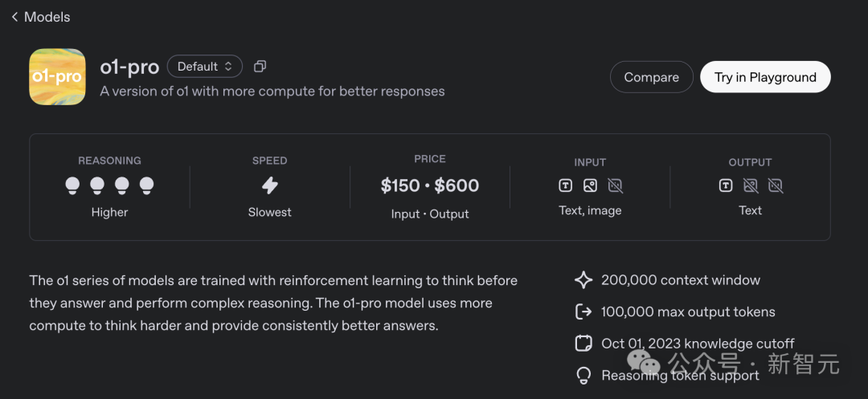Click the $150 · $600 price text
Screen dimensions: 868x399
click(x=430, y=185)
